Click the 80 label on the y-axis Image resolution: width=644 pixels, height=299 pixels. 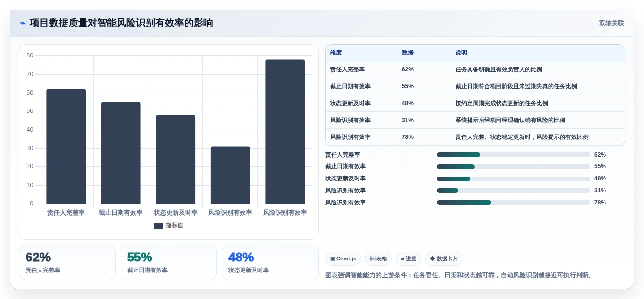[x=30, y=55]
